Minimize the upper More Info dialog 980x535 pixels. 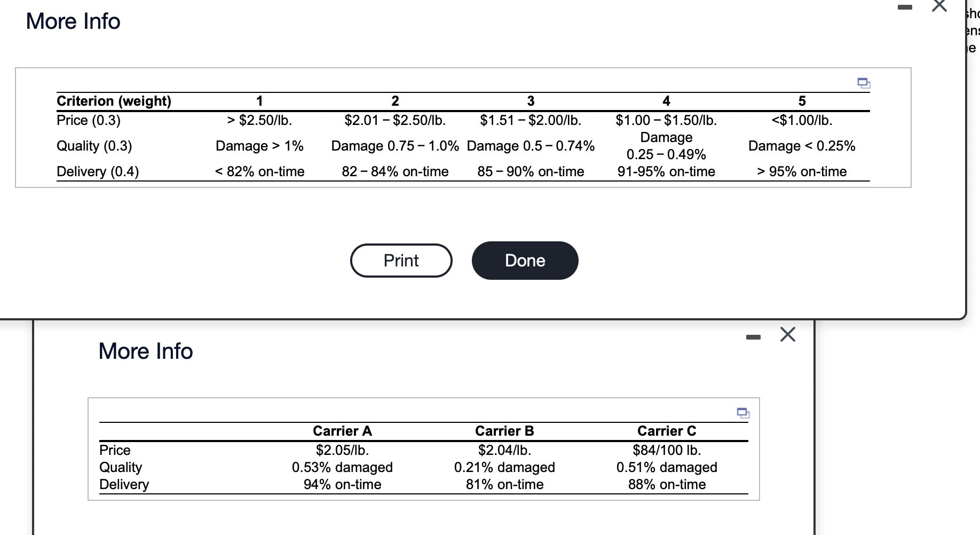coord(904,7)
